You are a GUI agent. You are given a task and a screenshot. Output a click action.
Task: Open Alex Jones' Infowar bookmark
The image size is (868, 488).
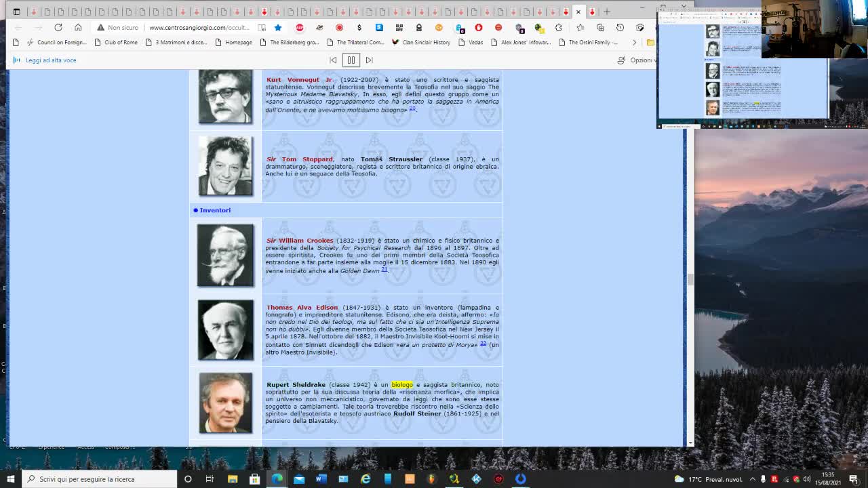pyautogui.click(x=521, y=42)
